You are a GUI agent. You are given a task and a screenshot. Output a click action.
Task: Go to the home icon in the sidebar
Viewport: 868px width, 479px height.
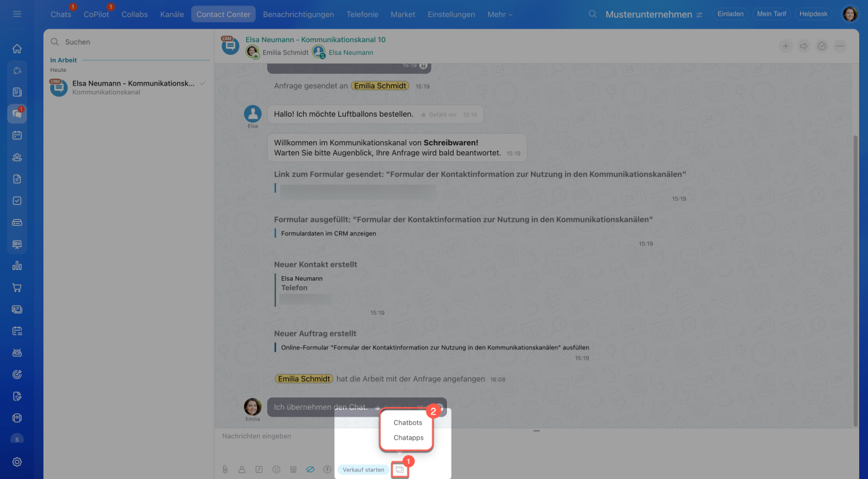click(17, 49)
